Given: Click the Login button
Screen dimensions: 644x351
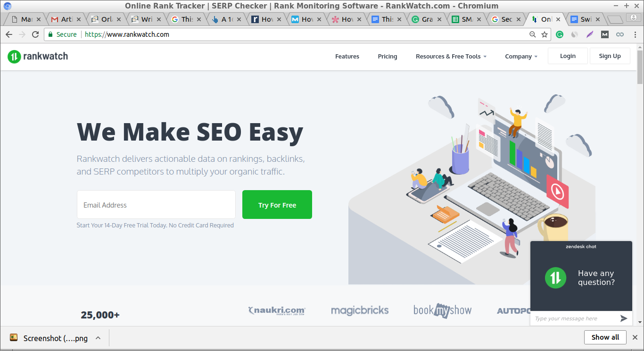Looking at the screenshot, I should tap(568, 56).
